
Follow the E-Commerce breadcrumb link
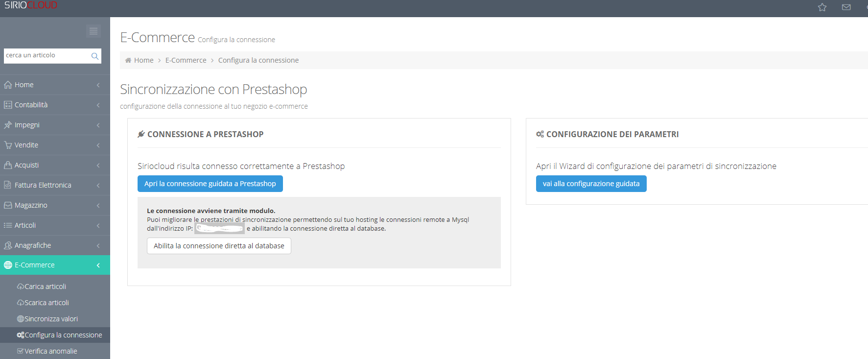point(186,60)
